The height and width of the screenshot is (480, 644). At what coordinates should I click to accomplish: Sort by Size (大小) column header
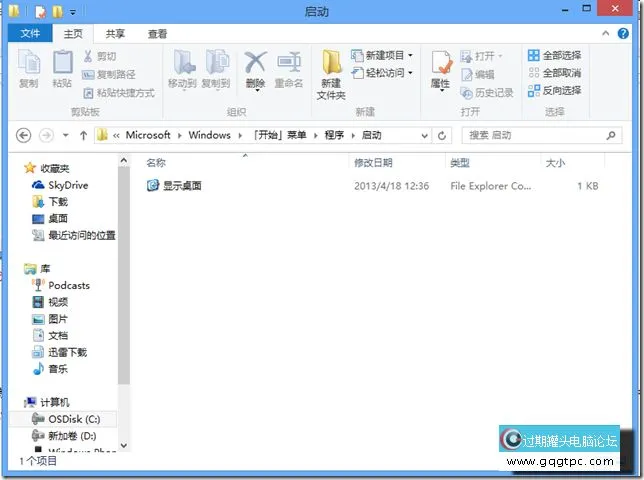point(555,163)
